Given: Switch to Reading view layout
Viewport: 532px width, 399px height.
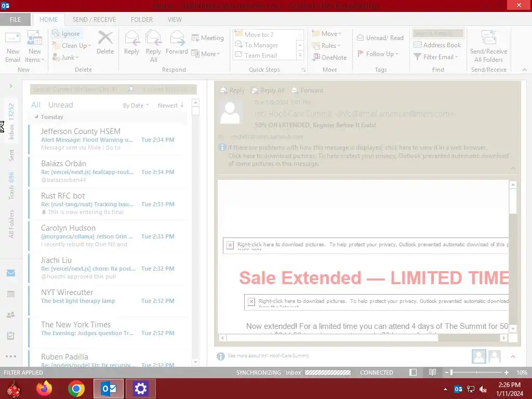Looking at the screenshot, I should pyautogui.click(x=432, y=373).
